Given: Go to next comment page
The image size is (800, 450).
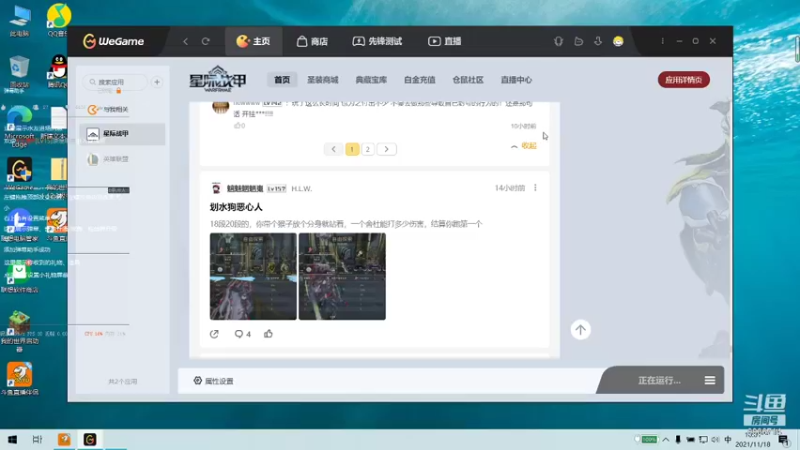Looking at the screenshot, I should [x=386, y=149].
